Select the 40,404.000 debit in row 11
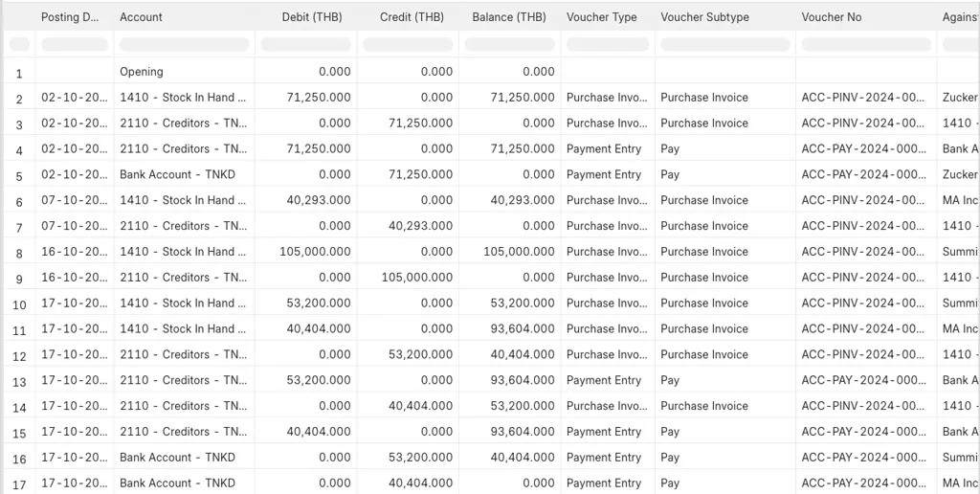980x494 pixels. click(x=319, y=327)
